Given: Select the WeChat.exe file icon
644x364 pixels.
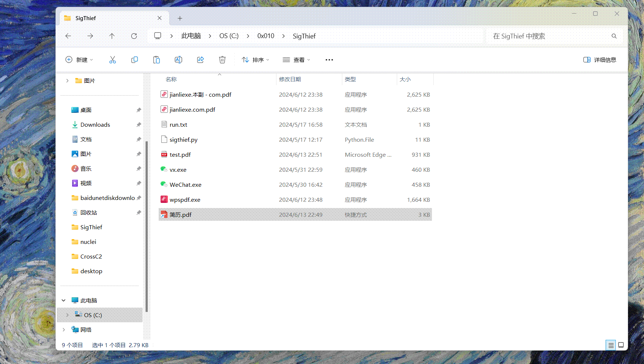Looking at the screenshot, I should point(164,184).
